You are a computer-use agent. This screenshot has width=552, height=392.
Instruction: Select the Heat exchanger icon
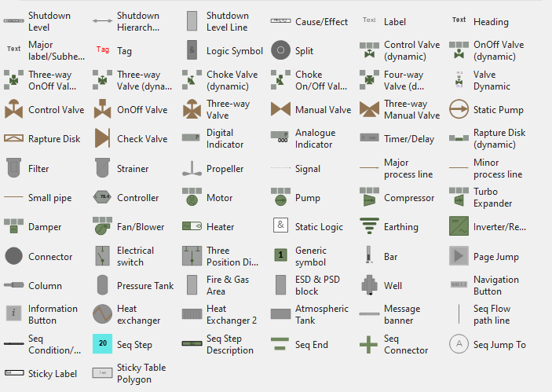(102, 314)
